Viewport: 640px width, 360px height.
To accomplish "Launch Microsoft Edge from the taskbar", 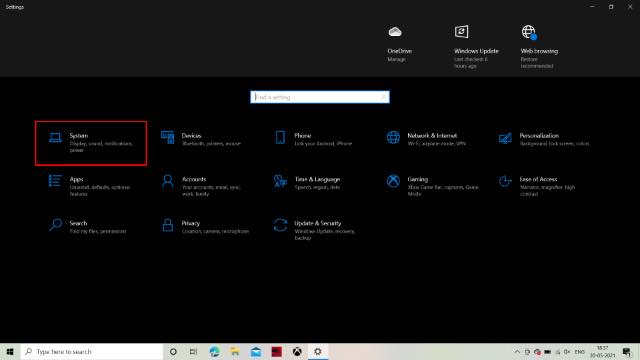I will [x=214, y=351].
